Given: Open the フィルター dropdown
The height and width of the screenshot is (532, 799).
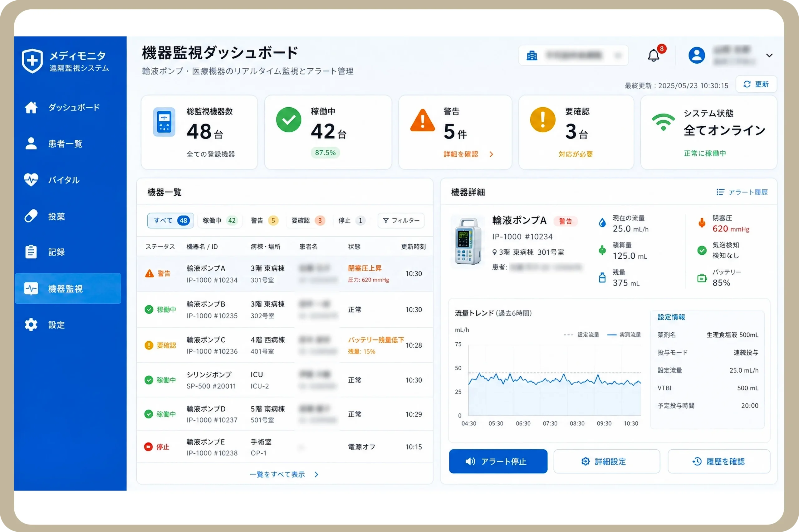Looking at the screenshot, I should coord(401,221).
